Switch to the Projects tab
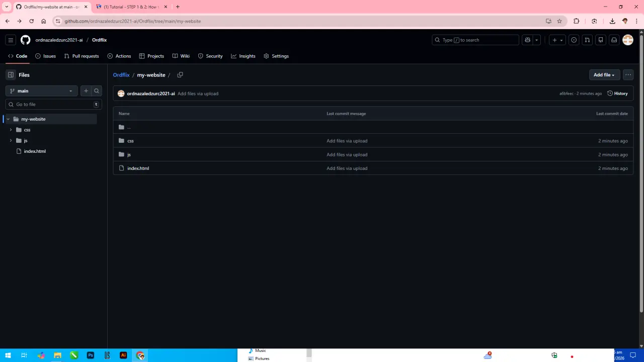Image resolution: width=644 pixels, height=362 pixels. [151, 56]
